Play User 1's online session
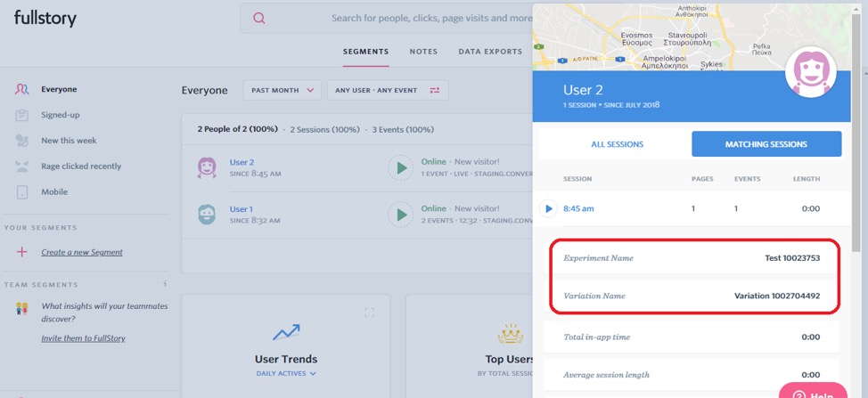Viewport: 868px width, 398px height. pos(400,215)
